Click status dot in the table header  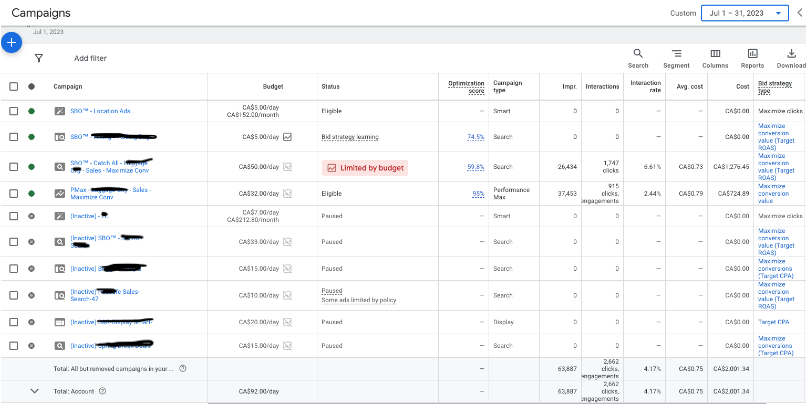(x=32, y=86)
